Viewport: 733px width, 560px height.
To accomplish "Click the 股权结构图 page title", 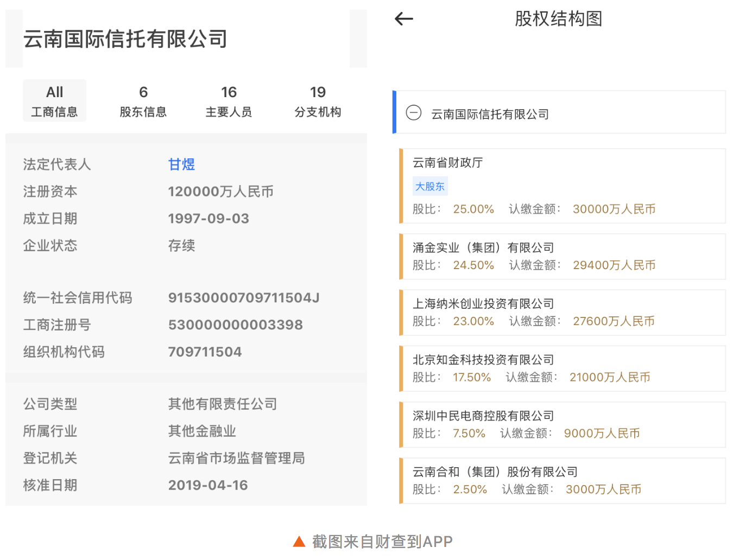I will pyautogui.click(x=559, y=19).
